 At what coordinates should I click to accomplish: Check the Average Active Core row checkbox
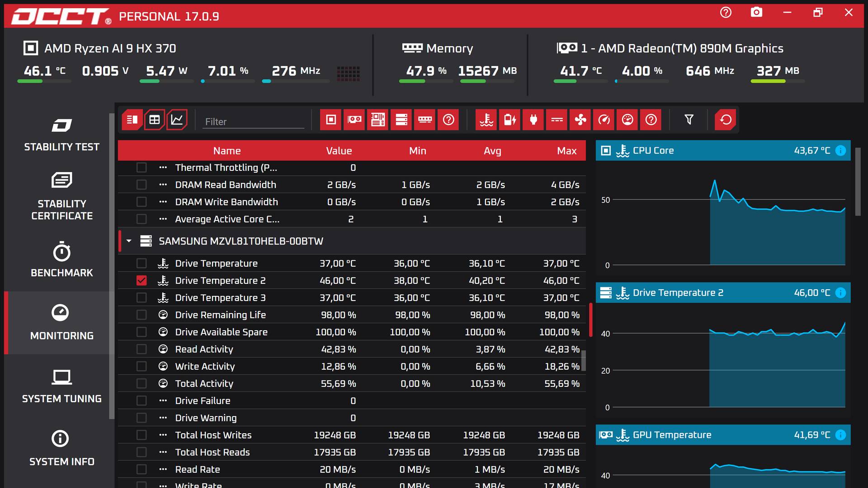(142, 219)
